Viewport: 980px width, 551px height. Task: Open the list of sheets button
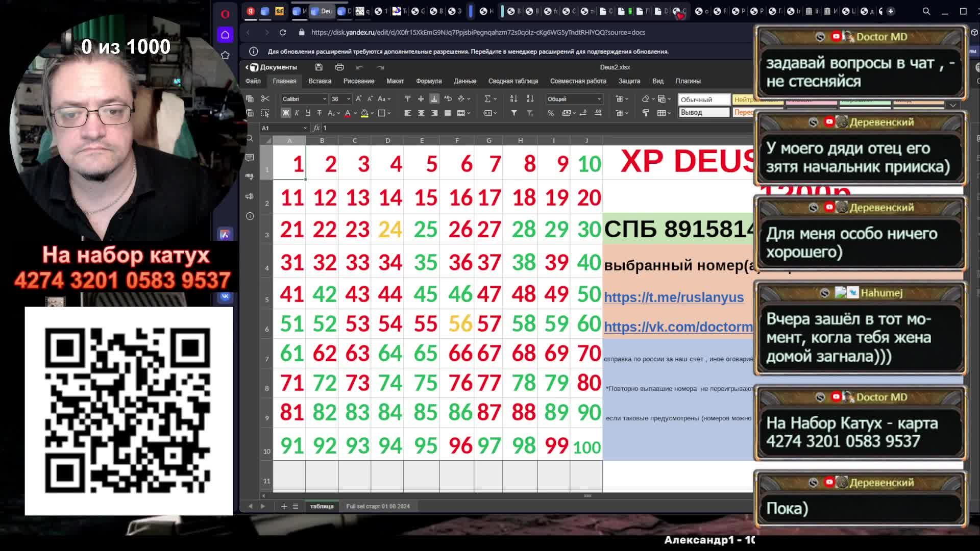[x=295, y=507]
